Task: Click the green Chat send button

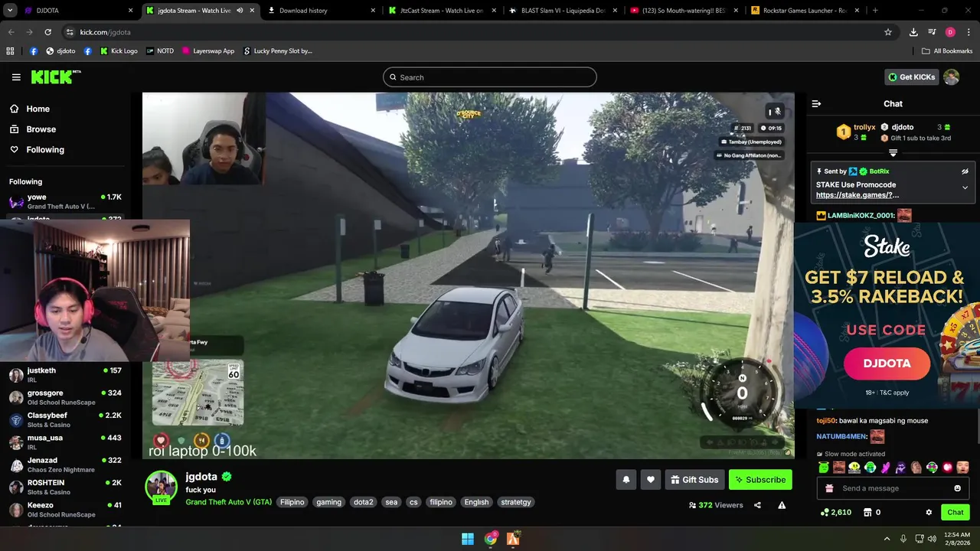Action: (955, 512)
